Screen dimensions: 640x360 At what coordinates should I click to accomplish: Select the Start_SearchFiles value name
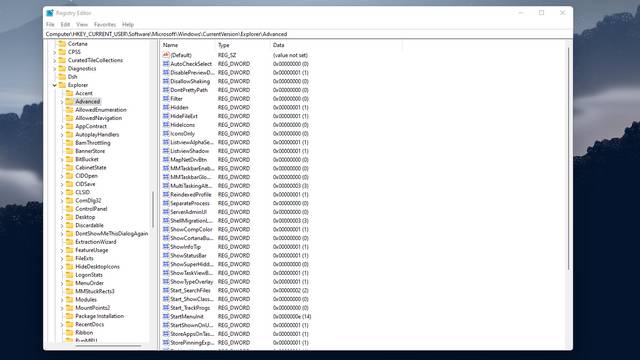point(190,290)
